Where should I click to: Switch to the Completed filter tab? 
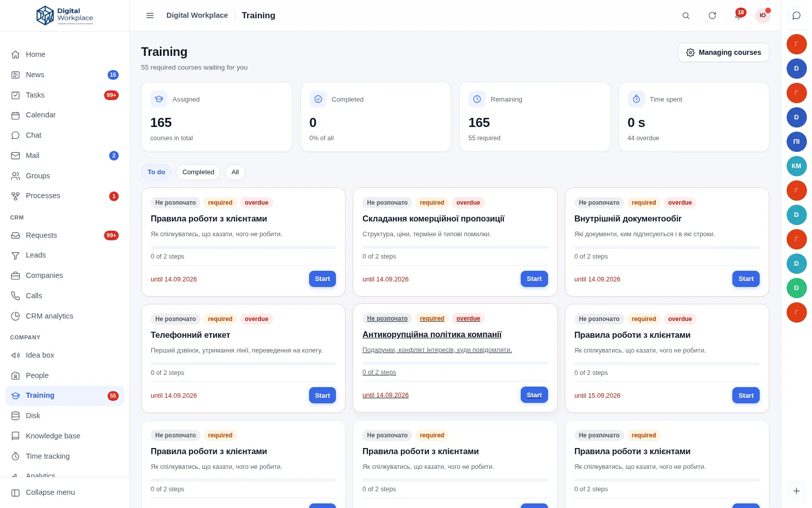point(198,172)
